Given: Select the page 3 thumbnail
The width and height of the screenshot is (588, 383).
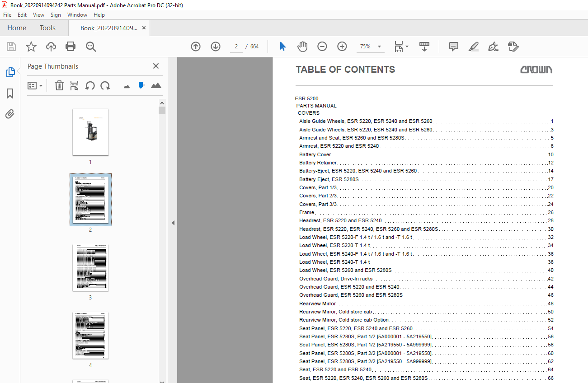Looking at the screenshot, I should [x=90, y=268].
